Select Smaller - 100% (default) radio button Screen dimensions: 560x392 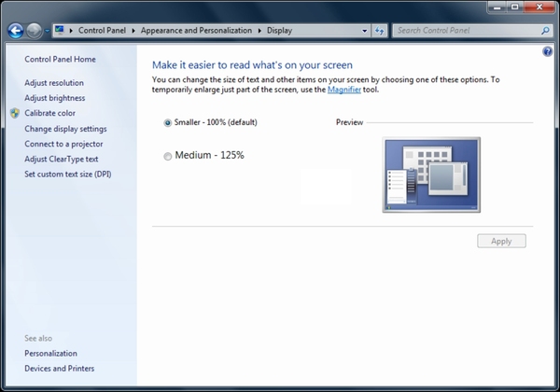167,123
